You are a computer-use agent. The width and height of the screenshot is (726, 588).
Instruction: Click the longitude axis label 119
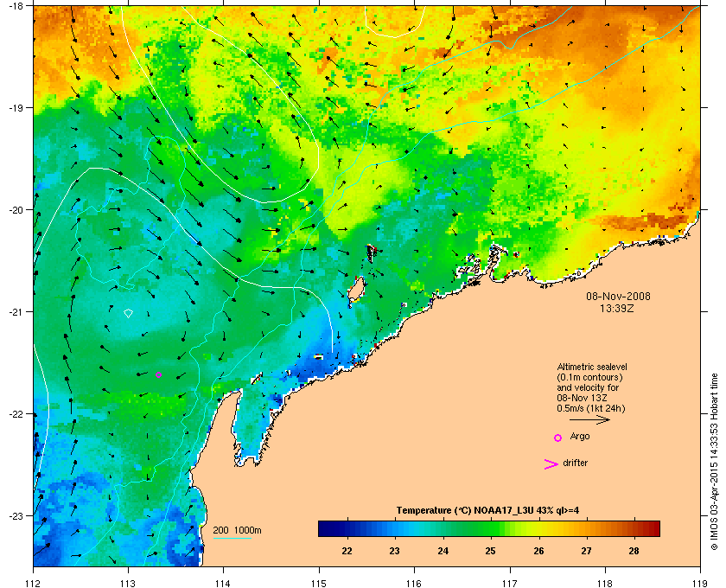[x=700, y=584]
